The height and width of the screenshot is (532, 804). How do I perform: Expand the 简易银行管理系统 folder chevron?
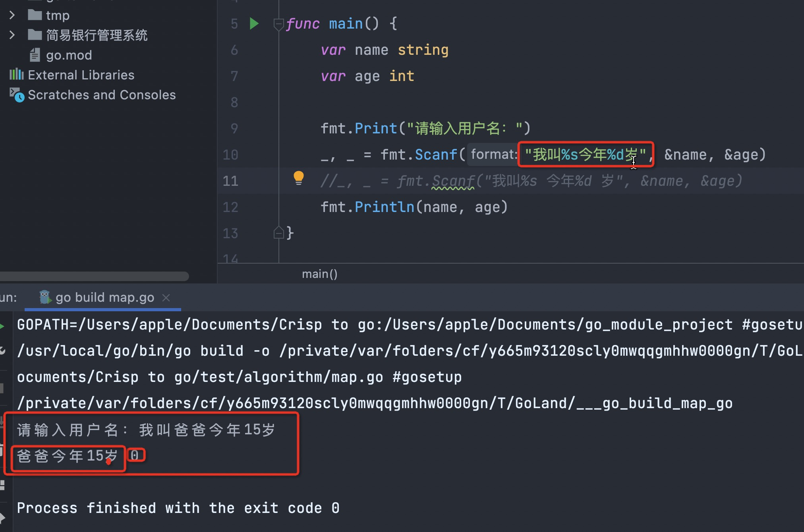point(12,35)
